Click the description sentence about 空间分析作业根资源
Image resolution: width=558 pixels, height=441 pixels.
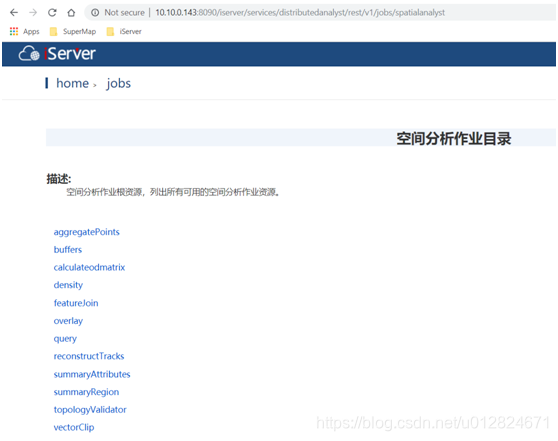[x=173, y=192]
